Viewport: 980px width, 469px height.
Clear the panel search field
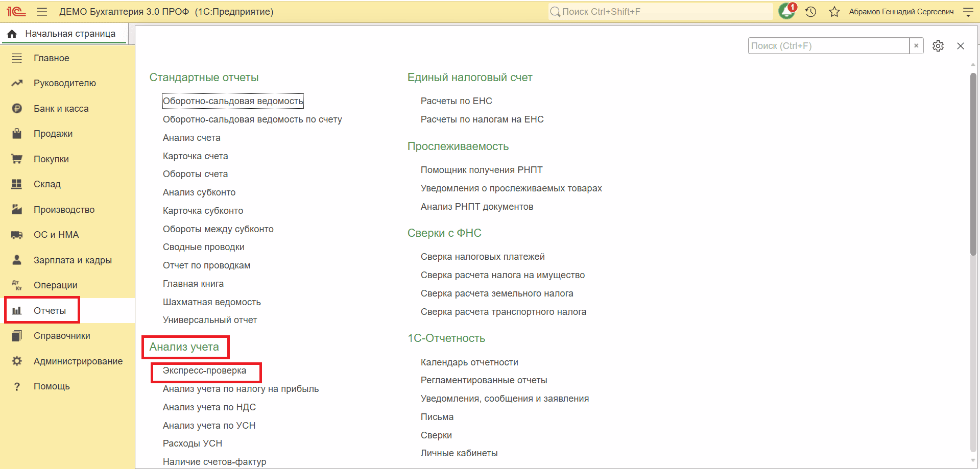(916, 45)
